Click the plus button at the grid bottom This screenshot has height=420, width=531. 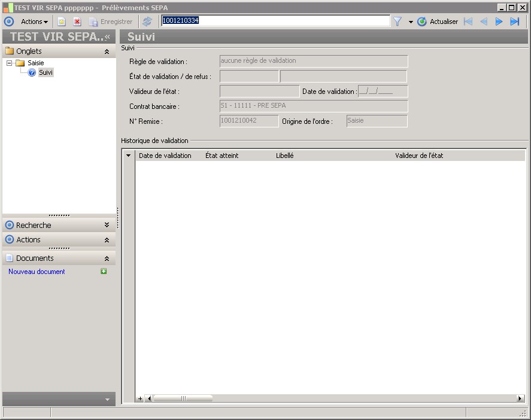[140, 398]
